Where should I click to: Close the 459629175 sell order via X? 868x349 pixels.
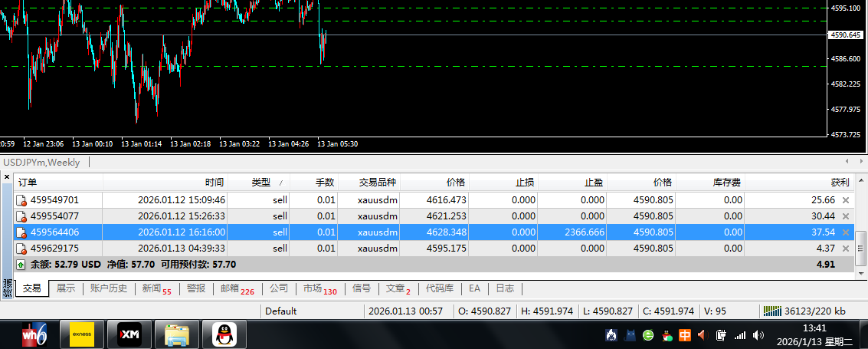(x=846, y=249)
